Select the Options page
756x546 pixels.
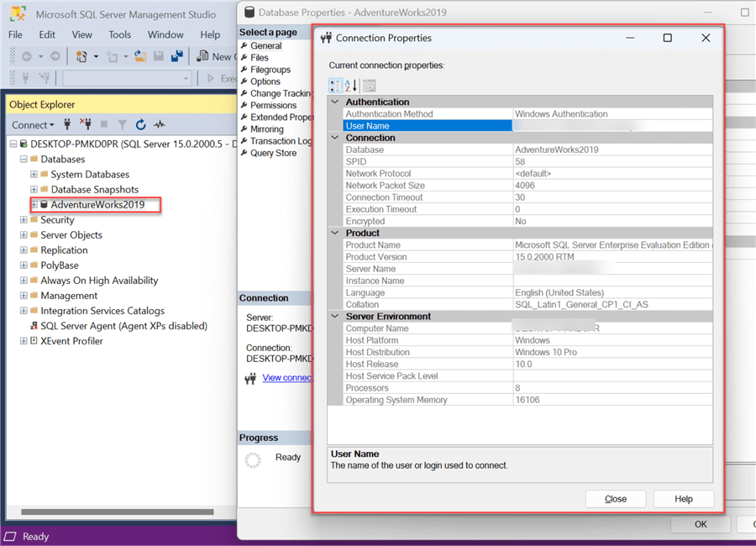pos(265,81)
